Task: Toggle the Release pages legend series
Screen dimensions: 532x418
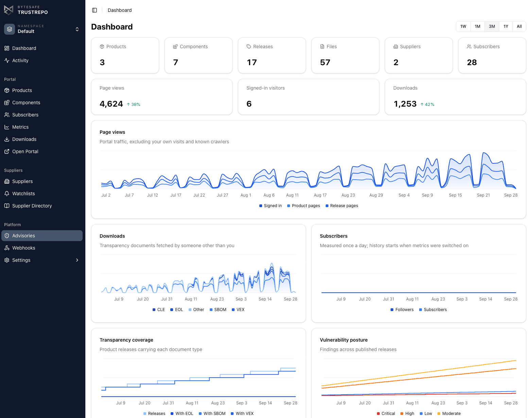Action: (x=342, y=206)
